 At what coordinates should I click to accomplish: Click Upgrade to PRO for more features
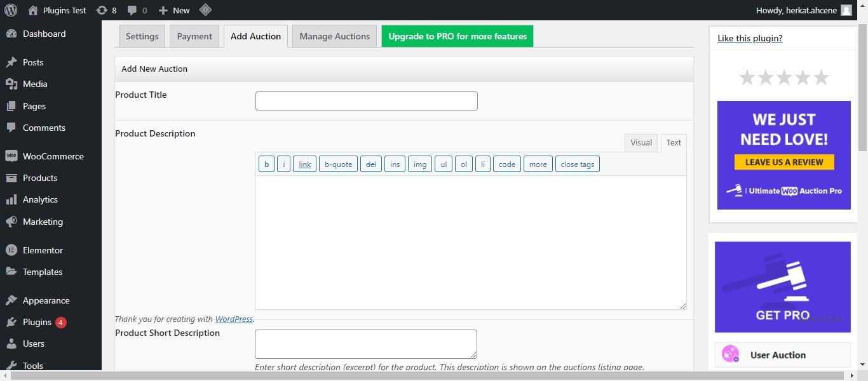(x=458, y=36)
